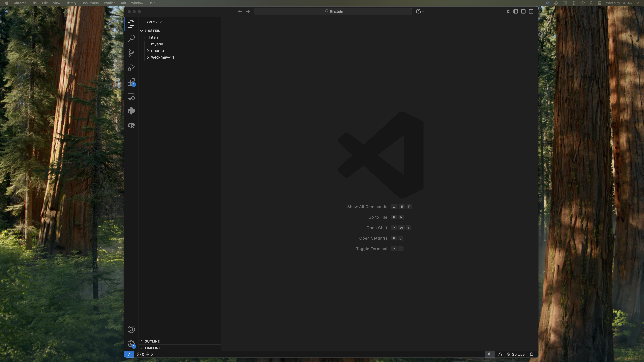Click the zoom icon in status bar

click(x=490, y=354)
